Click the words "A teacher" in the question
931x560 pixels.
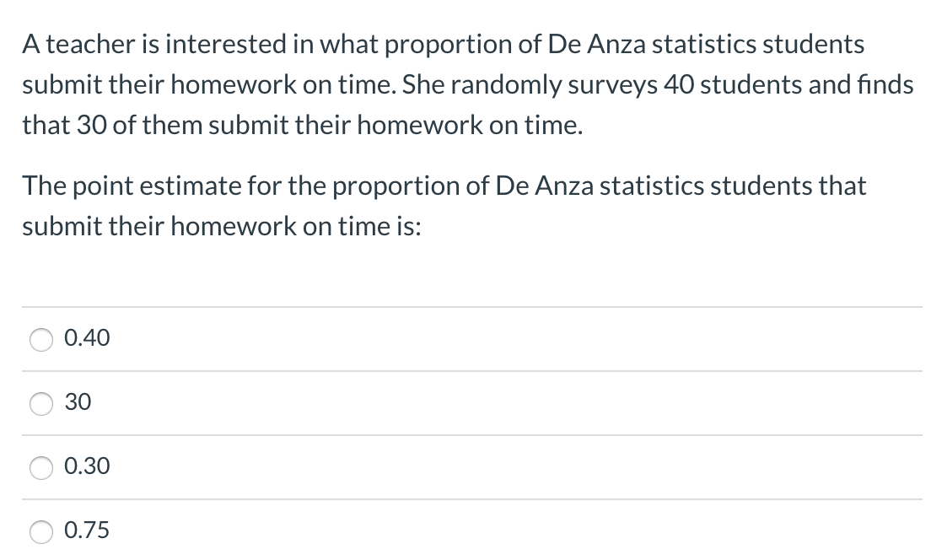pos(69,45)
